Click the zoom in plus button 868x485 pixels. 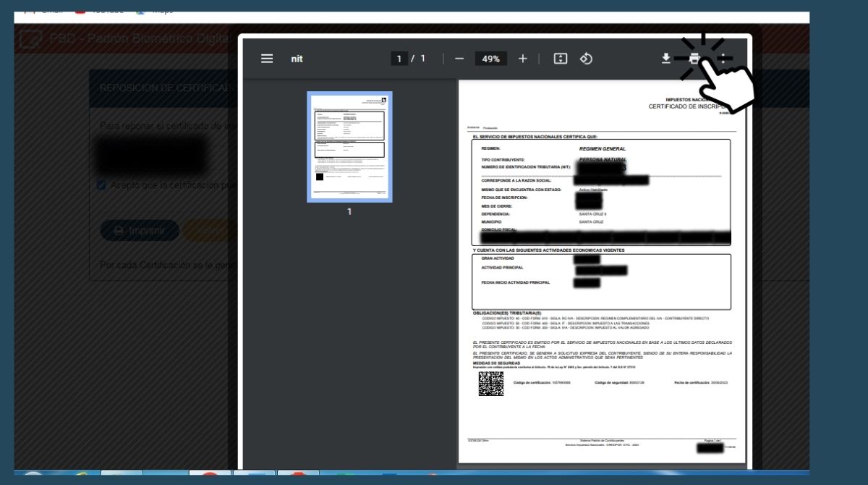point(523,59)
